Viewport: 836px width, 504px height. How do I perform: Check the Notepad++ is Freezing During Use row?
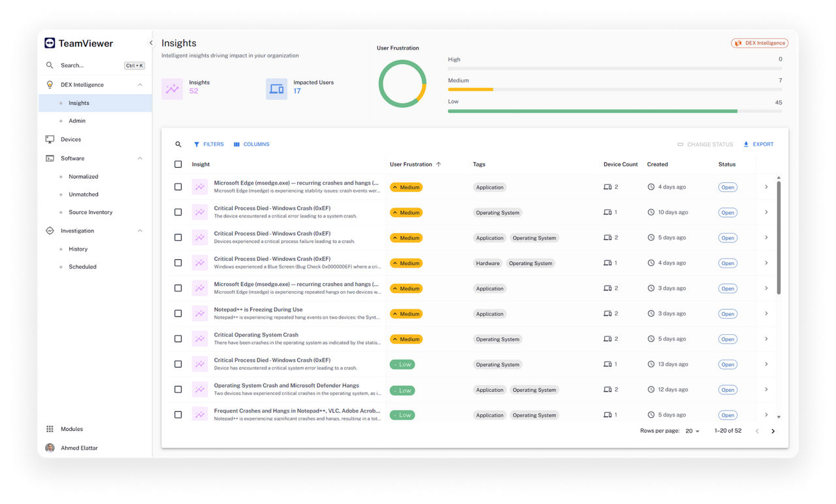pos(178,313)
